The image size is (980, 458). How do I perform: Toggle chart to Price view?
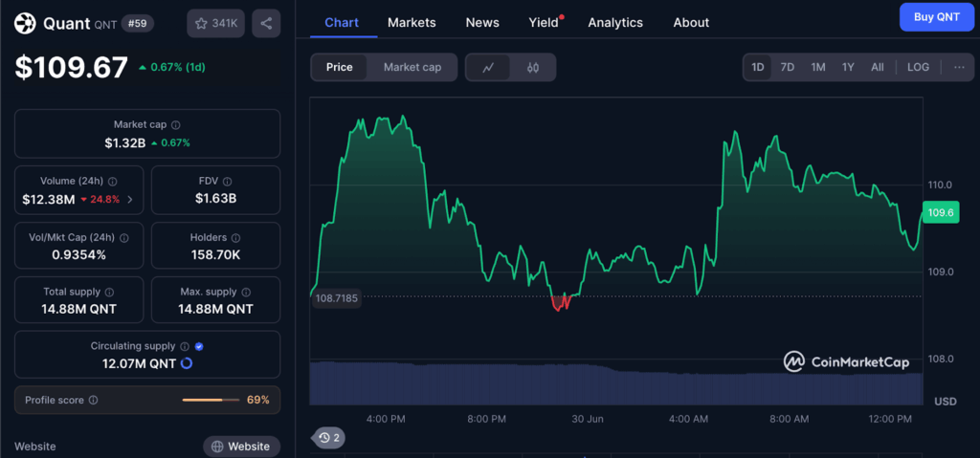pyautogui.click(x=339, y=67)
